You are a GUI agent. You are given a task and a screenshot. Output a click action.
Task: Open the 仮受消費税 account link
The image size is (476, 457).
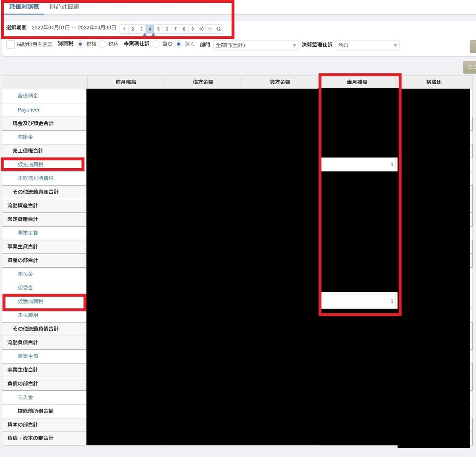tap(31, 301)
